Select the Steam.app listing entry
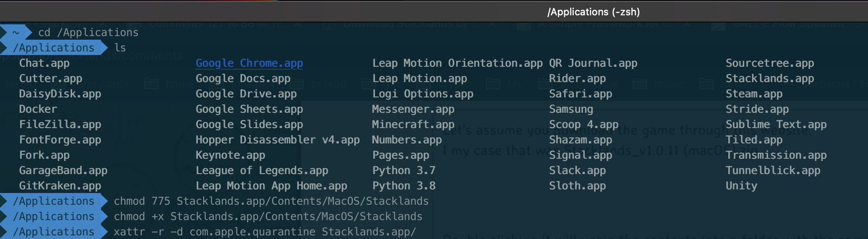868x239 pixels. pyautogui.click(x=754, y=94)
